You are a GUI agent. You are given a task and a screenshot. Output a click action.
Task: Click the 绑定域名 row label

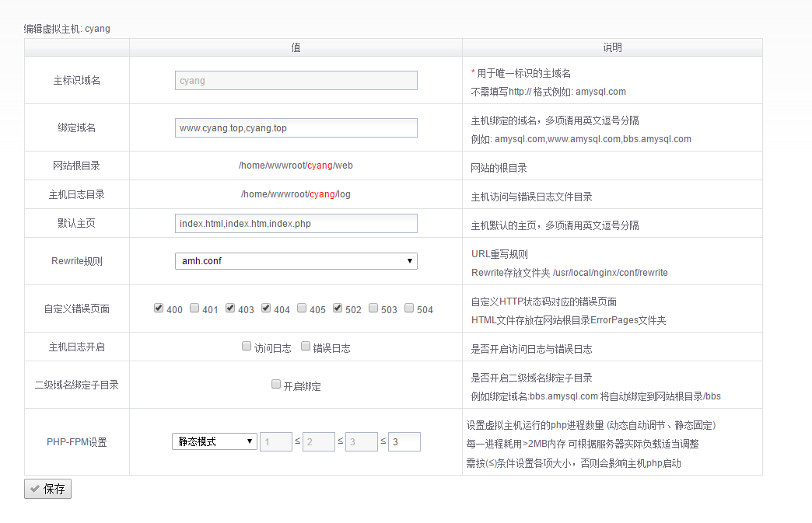point(77,127)
